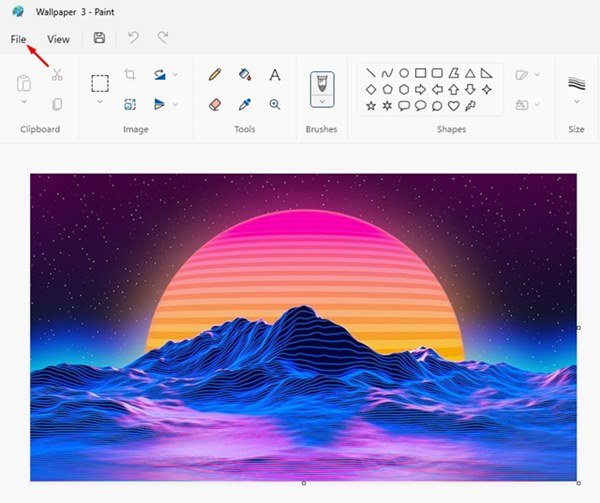Screen dimensions: 600x503
Task: Select the Brushes tool button
Action: point(322,83)
